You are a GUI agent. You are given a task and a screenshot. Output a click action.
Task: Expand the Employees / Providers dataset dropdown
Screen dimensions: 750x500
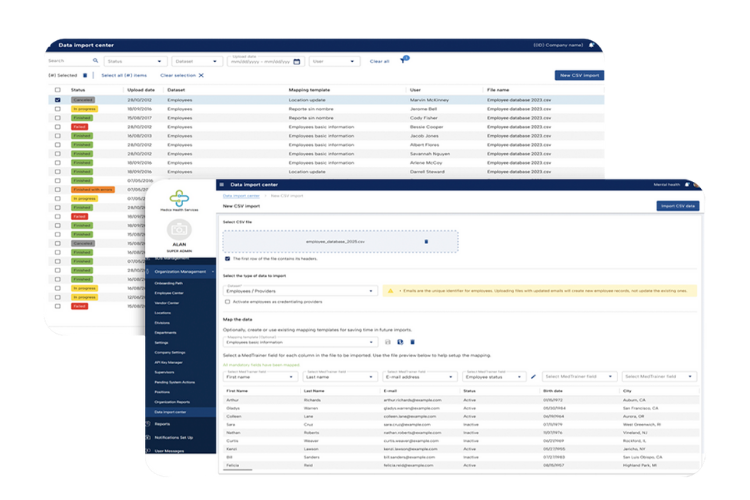coord(299,290)
